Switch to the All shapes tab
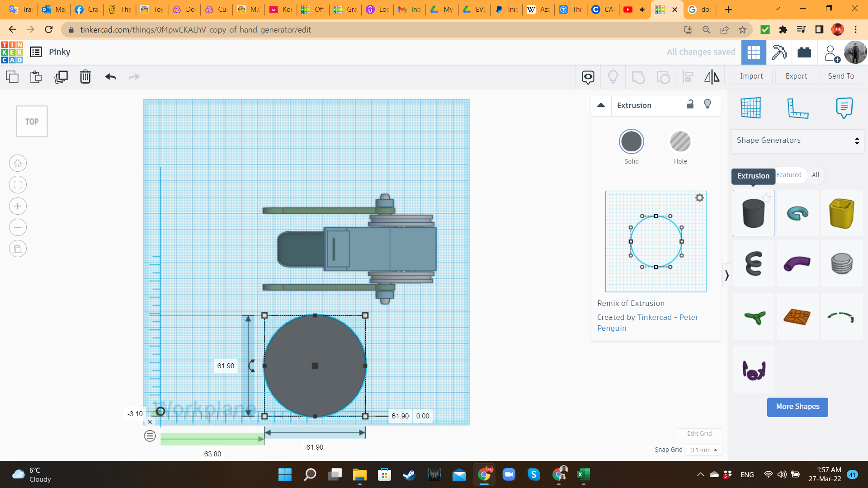This screenshot has width=868, height=488. (x=815, y=175)
